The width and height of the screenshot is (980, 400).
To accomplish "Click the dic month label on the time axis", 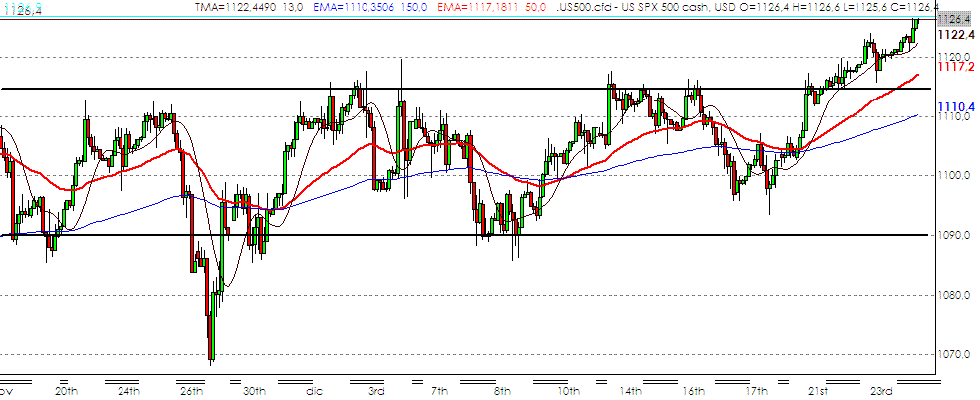I will [x=313, y=392].
